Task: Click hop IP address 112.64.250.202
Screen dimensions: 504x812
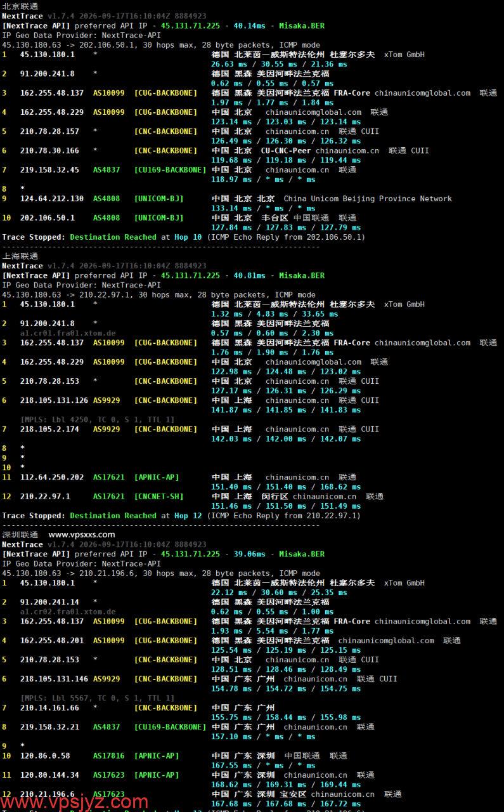Action: tap(52, 477)
